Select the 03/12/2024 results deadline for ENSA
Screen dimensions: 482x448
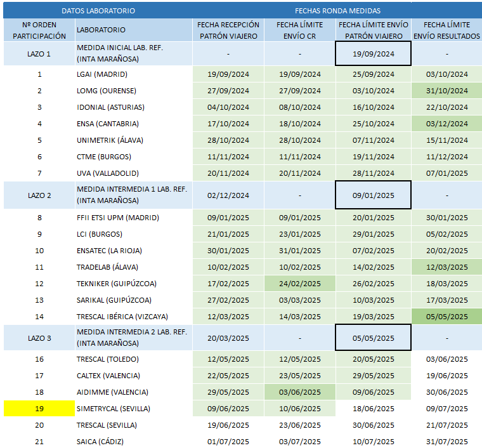(x=446, y=124)
